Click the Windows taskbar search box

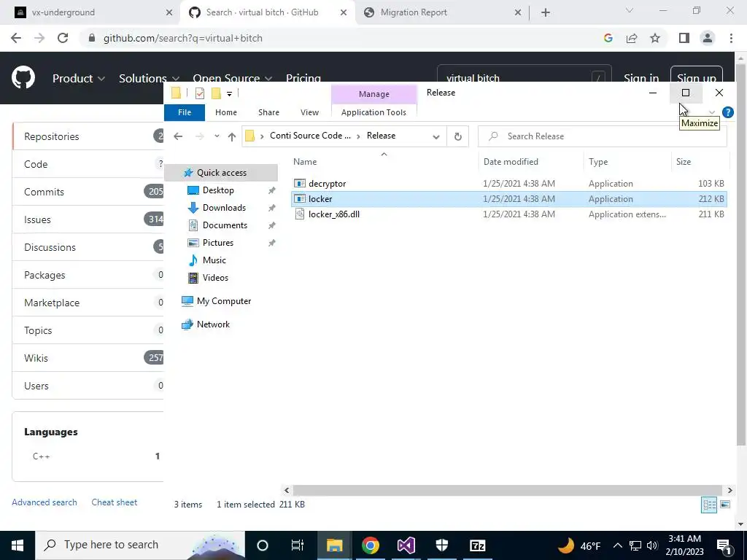[x=140, y=545]
